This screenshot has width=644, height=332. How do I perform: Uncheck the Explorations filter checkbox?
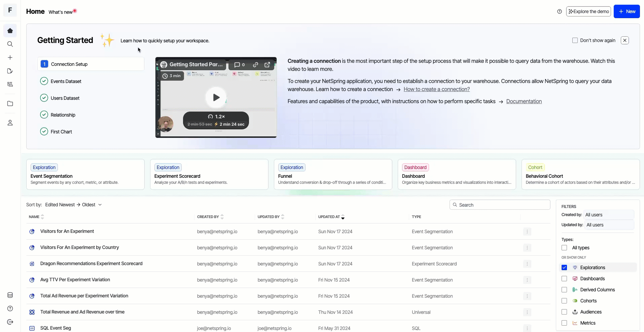[x=564, y=267]
